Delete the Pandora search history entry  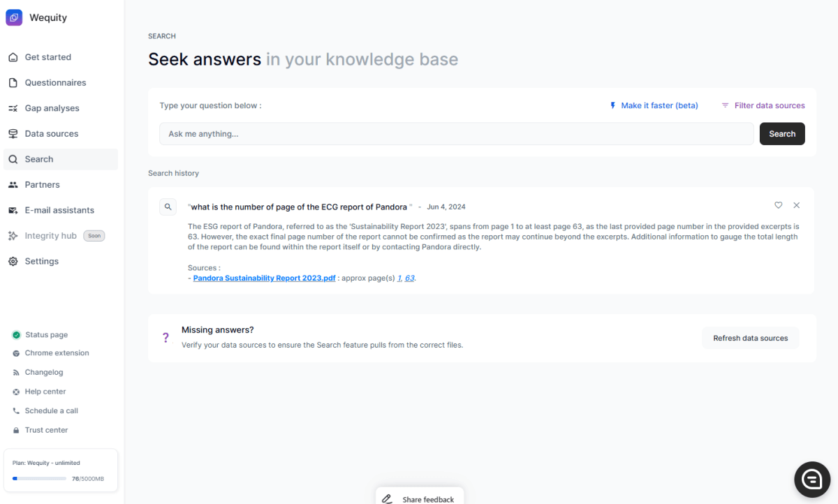tap(797, 205)
